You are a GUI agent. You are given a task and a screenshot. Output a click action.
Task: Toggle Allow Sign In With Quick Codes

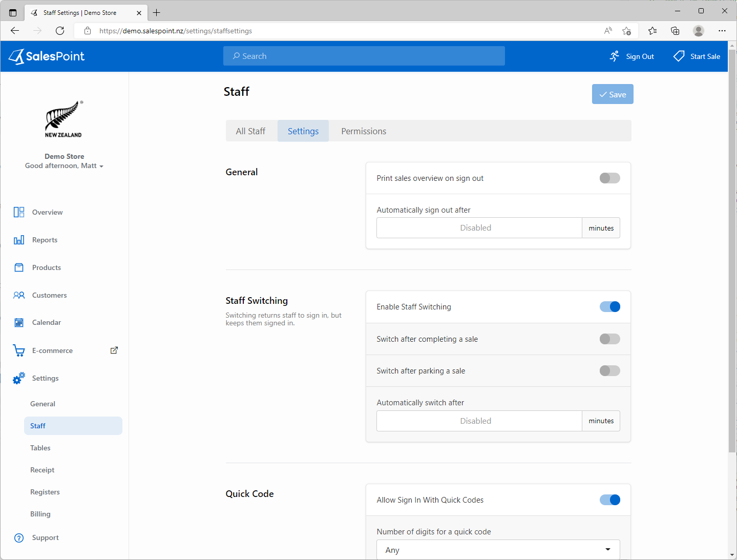coord(609,500)
